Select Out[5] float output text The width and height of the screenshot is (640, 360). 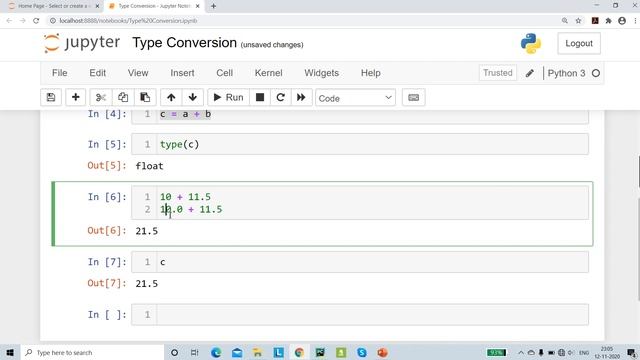click(x=149, y=166)
